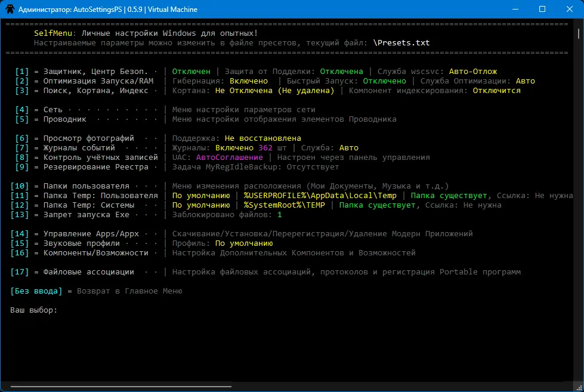Click menu number [5] Проводник

21,119
